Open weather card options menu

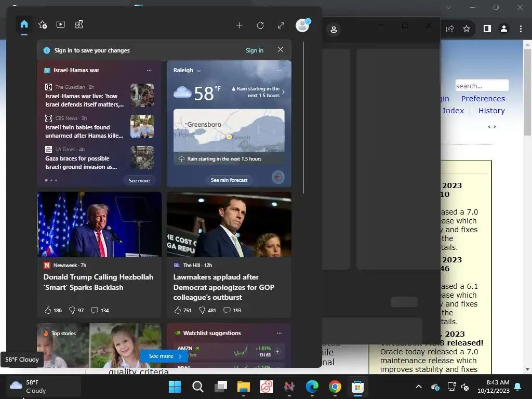point(279,70)
